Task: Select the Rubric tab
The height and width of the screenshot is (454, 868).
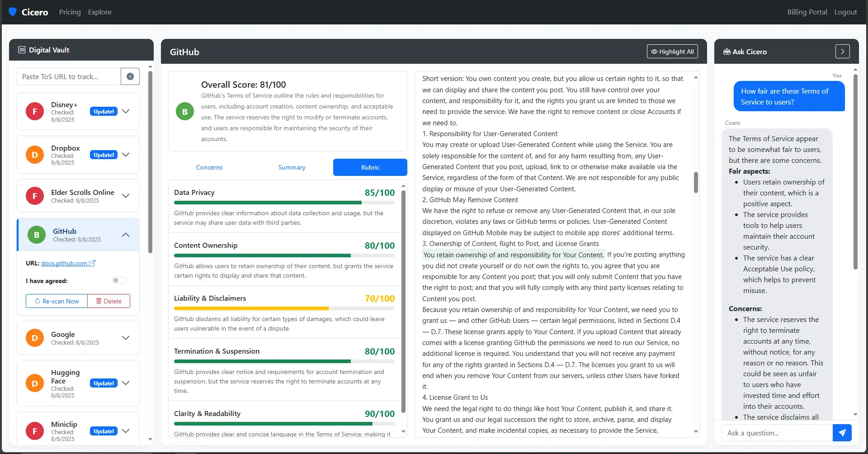Action: coord(370,167)
